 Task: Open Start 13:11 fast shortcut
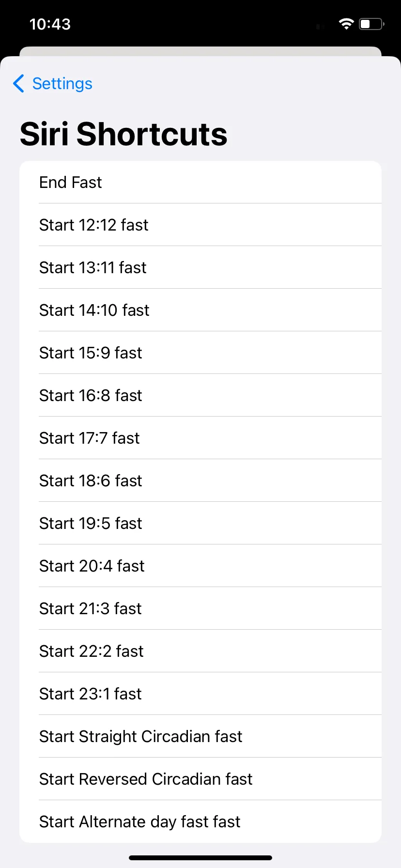click(x=200, y=267)
